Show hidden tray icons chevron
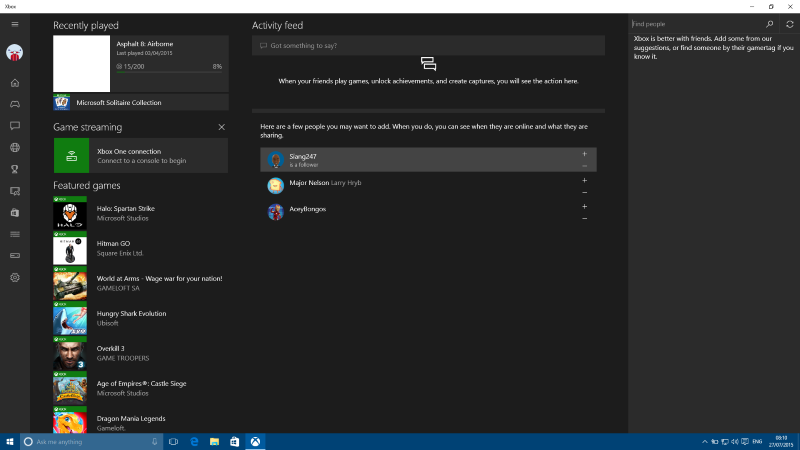 coord(705,442)
